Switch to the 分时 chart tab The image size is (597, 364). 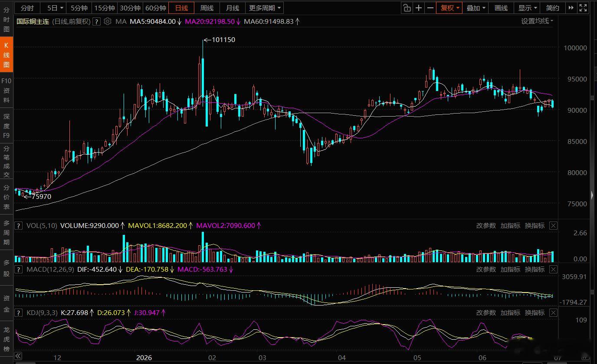[27, 8]
